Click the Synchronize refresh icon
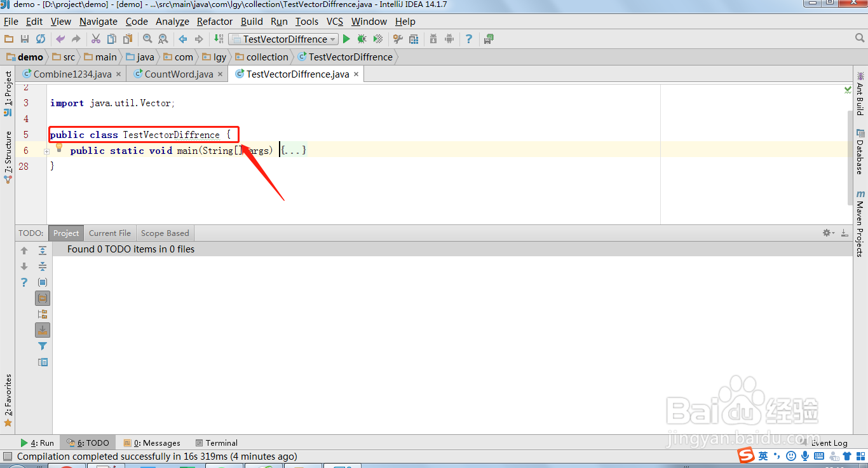 (x=41, y=39)
